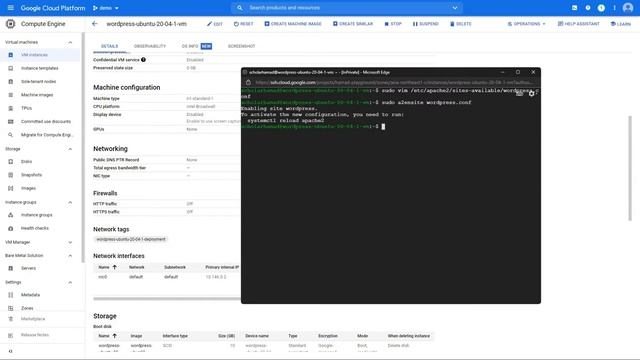Click the page vertical scrollbar
This screenshot has height=360, width=640.
click(x=630, y=168)
